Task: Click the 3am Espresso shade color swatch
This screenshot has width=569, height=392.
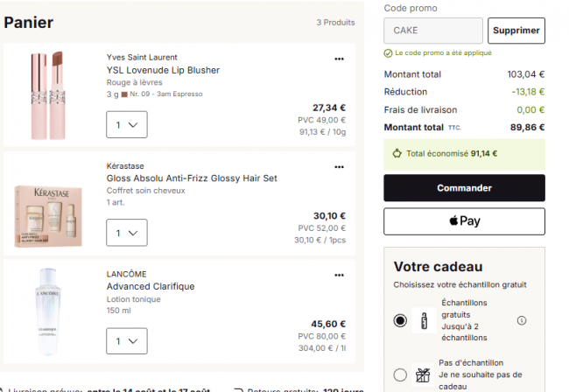Action: tap(124, 94)
